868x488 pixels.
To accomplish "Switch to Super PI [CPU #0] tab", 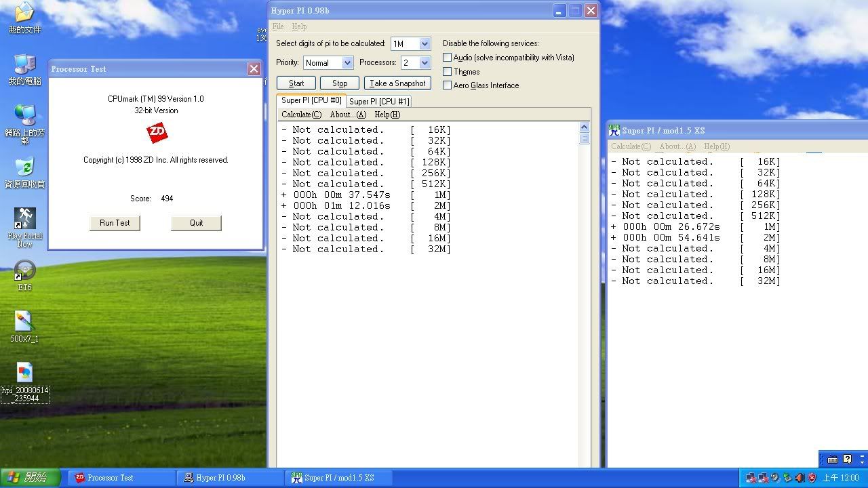I will click(311, 100).
